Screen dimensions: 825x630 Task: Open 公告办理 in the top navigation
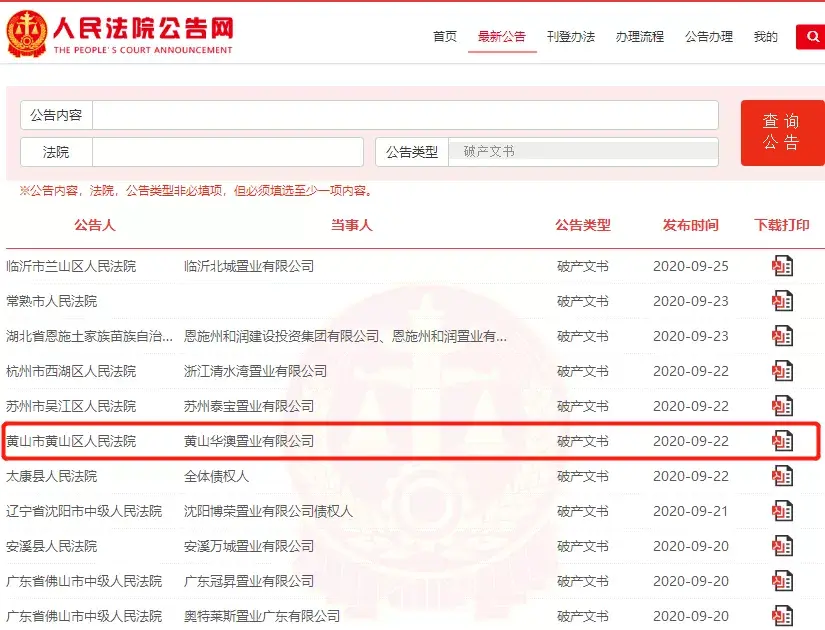pyautogui.click(x=709, y=36)
